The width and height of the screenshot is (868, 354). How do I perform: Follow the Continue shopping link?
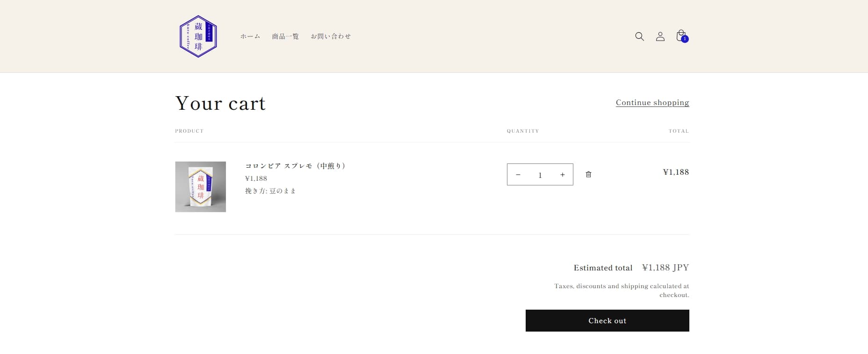tap(652, 102)
